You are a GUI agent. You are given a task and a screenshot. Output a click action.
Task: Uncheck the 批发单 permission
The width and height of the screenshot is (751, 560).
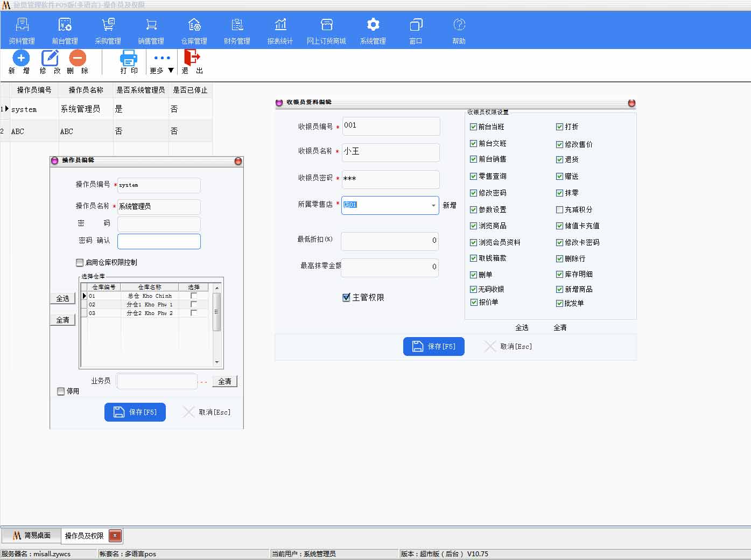pyautogui.click(x=560, y=303)
